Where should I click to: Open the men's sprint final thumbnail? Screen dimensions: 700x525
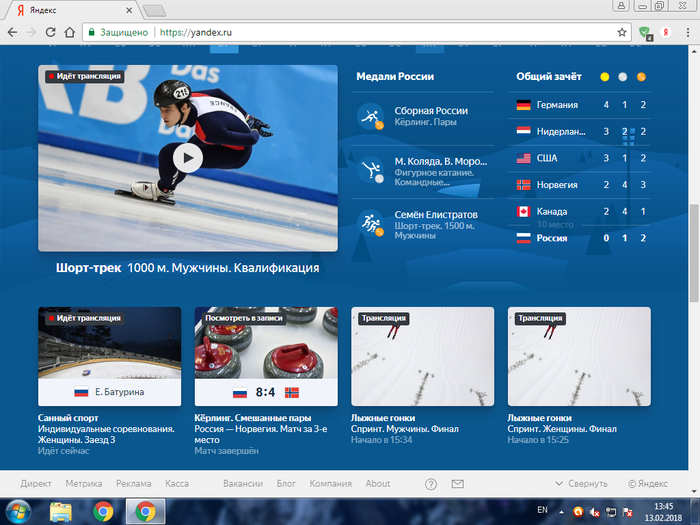coord(423,356)
